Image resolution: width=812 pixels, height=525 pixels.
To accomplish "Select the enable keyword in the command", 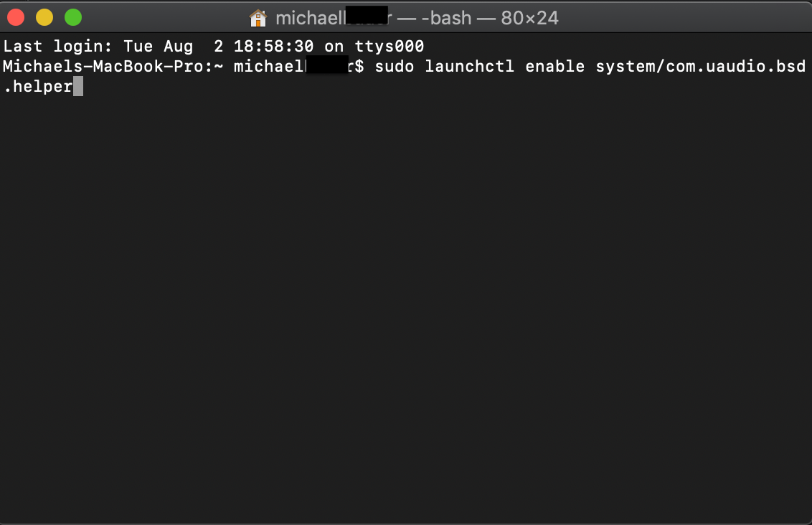I will pyautogui.click(x=554, y=66).
